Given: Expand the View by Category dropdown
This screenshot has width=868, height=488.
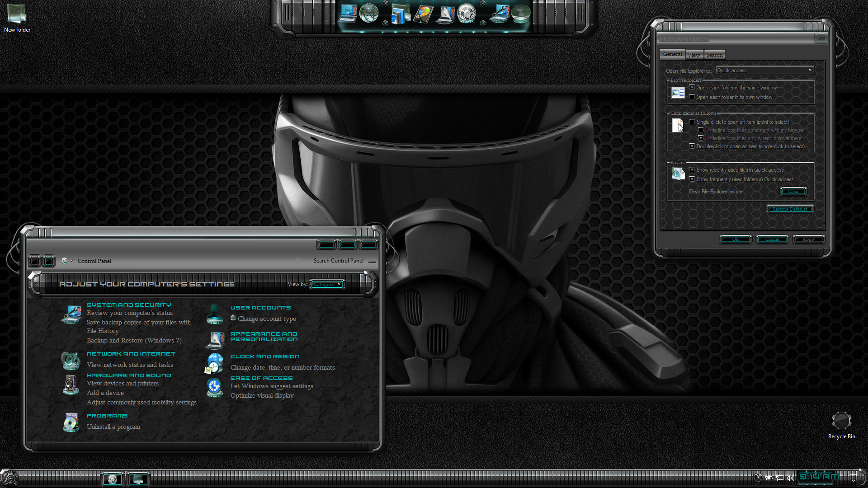Looking at the screenshot, I should tap(327, 284).
